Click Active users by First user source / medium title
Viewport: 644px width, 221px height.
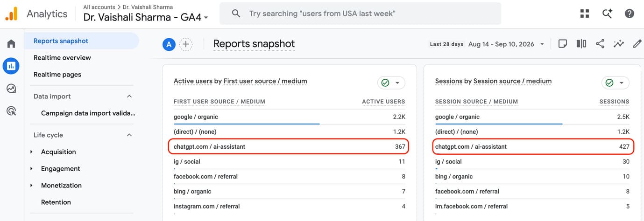(241, 81)
